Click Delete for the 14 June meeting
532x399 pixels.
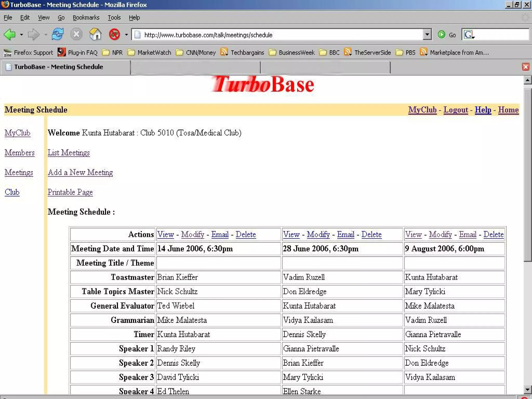245,234
